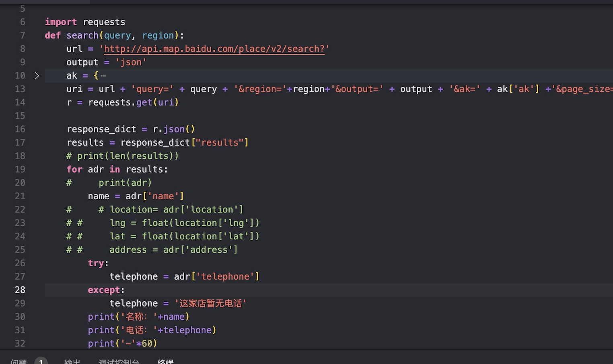This screenshot has width=613, height=364.
Task: Click line number 19 in the gutter
Action: [x=20, y=169]
